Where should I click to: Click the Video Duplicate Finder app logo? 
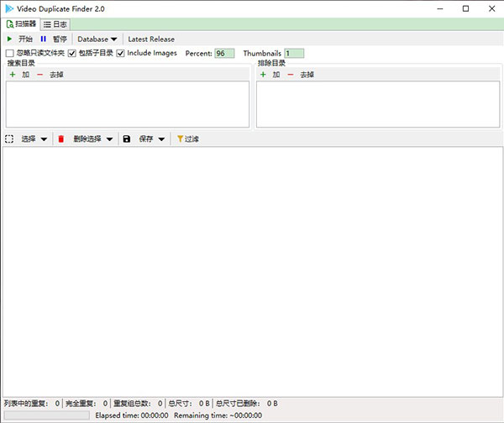(x=9, y=8)
